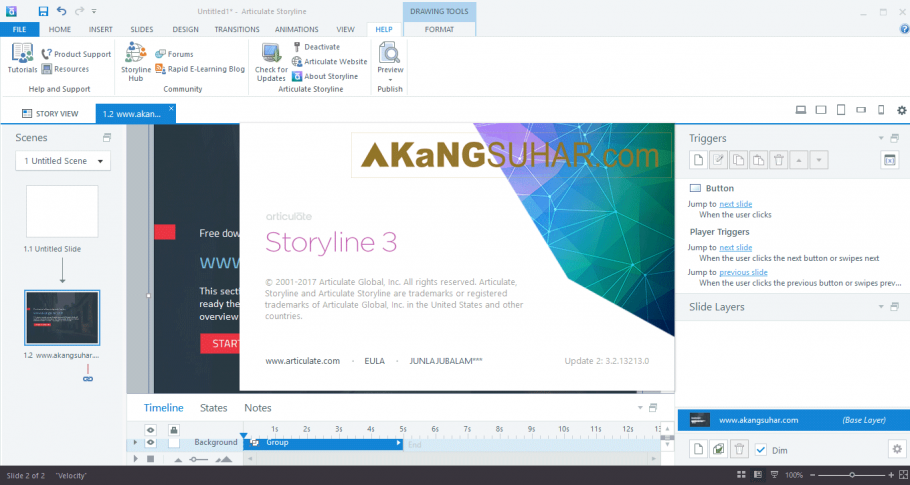Switch to the States tab
This screenshot has width=910, height=485.
coord(214,408)
